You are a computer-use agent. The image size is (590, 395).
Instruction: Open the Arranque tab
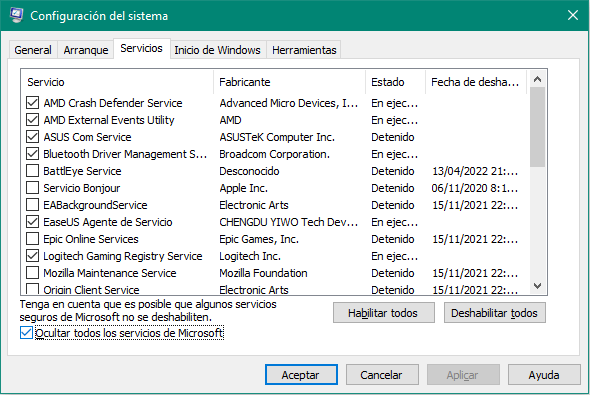coord(86,50)
